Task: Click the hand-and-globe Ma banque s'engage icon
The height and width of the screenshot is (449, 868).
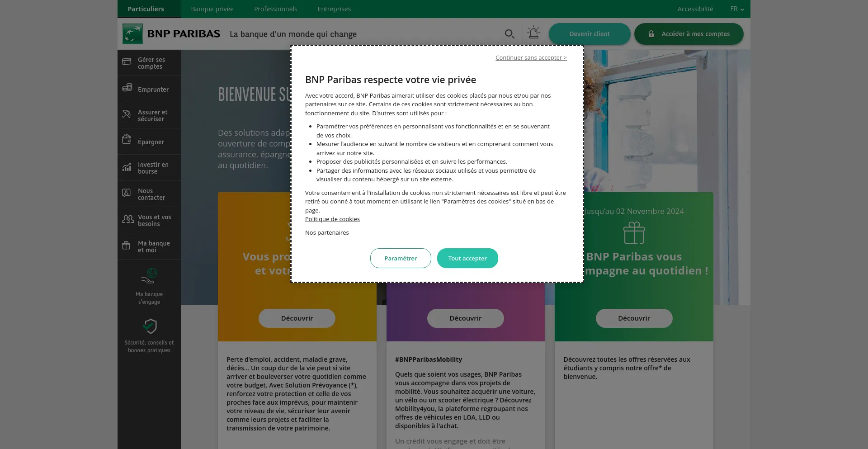Action: click(x=149, y=275)
